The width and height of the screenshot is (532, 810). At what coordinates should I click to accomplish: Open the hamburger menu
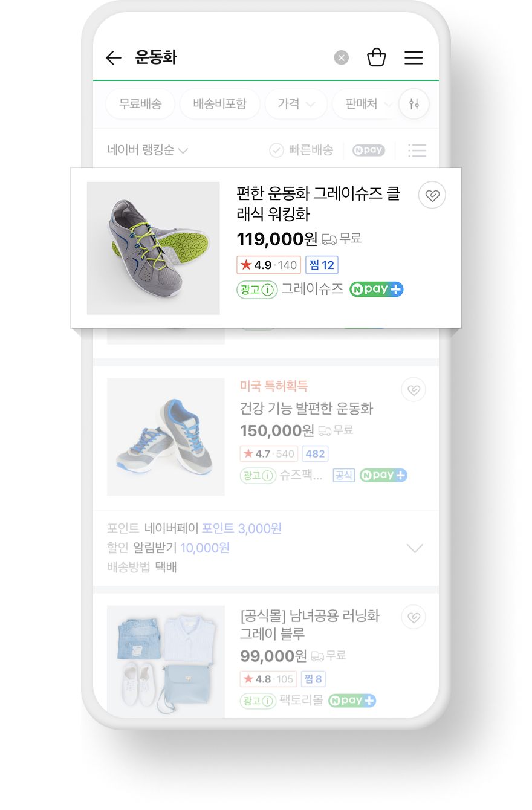pyautogui.click(x=414, y=57)
